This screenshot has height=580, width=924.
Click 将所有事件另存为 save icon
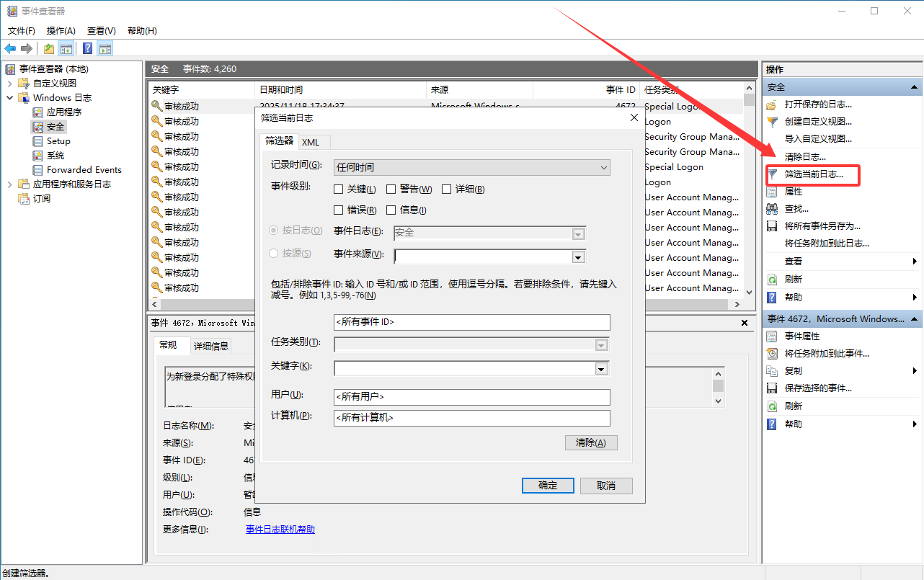[772, 226]
